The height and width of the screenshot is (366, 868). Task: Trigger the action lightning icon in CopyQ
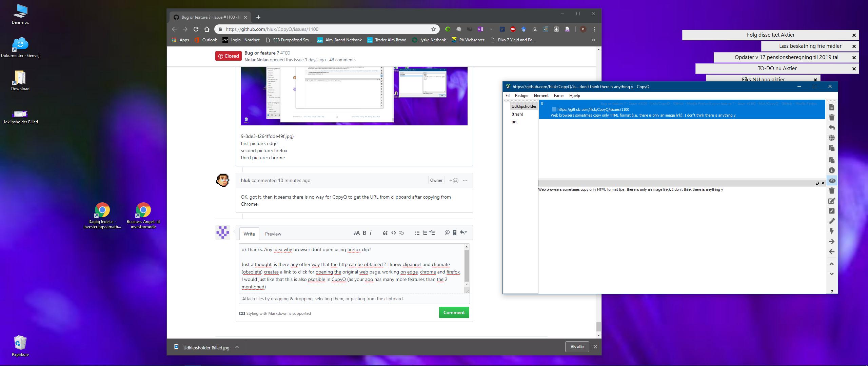click(832, 231)
